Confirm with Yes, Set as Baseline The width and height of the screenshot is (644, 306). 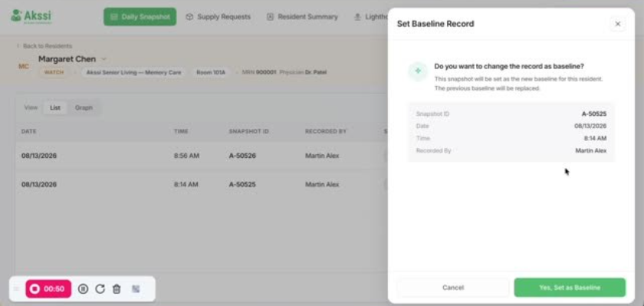(570, 288)
